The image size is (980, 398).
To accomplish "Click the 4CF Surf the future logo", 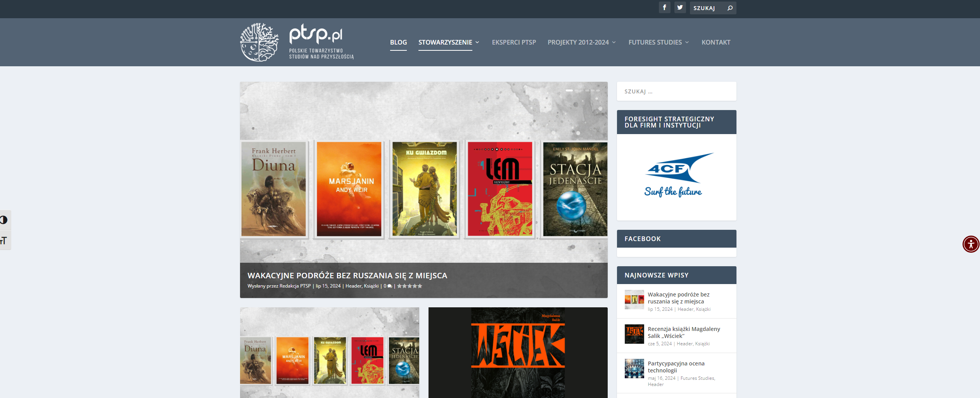I will tap(676, 176).
